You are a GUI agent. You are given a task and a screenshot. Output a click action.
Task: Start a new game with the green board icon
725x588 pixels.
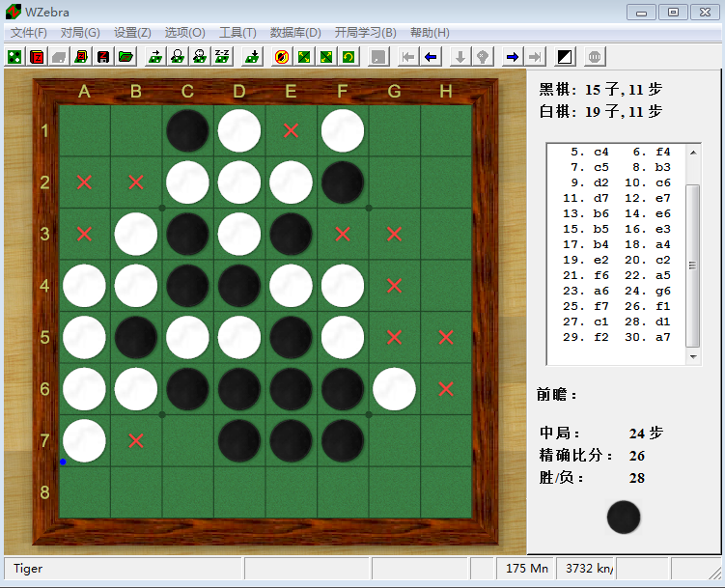[14, 57]
